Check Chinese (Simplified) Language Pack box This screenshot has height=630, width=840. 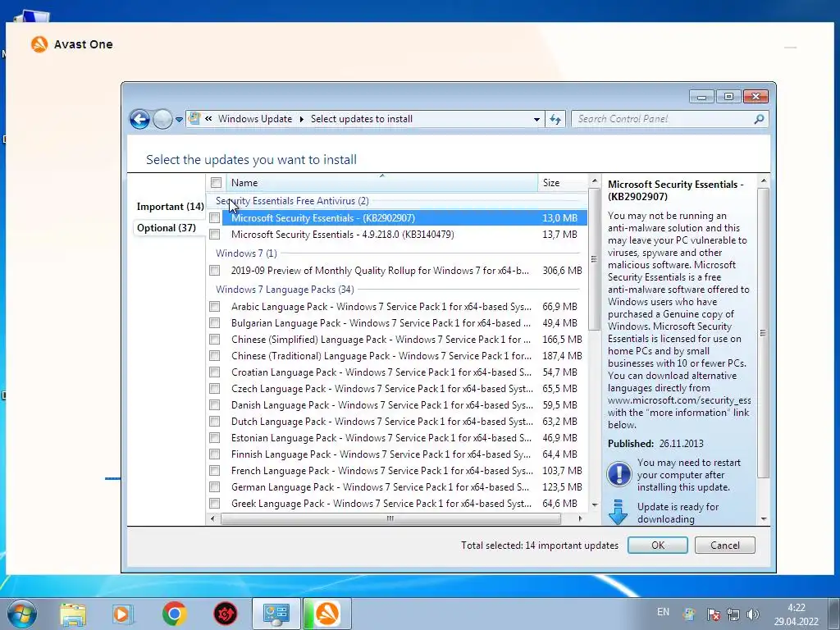[215, 340]
